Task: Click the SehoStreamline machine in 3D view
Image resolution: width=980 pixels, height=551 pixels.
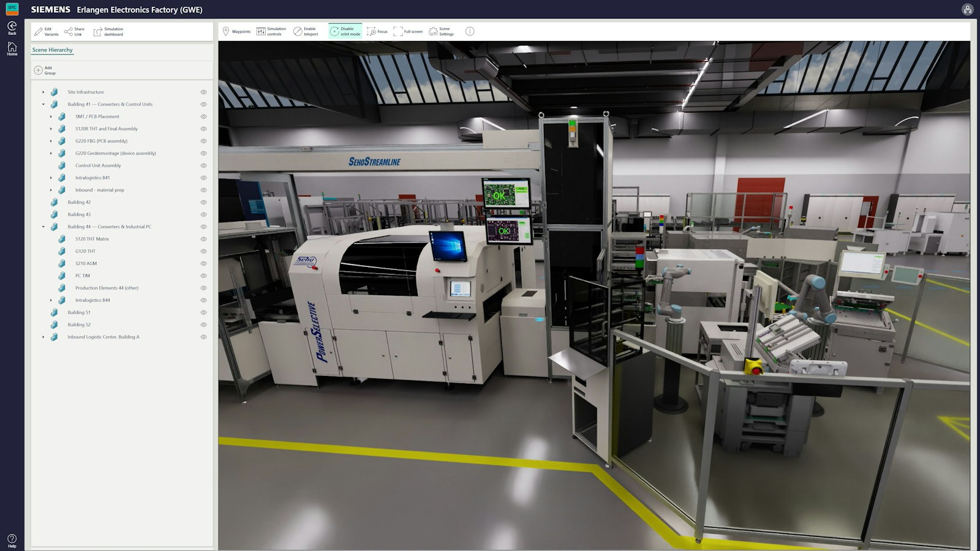Action: (x=374, y=162)
